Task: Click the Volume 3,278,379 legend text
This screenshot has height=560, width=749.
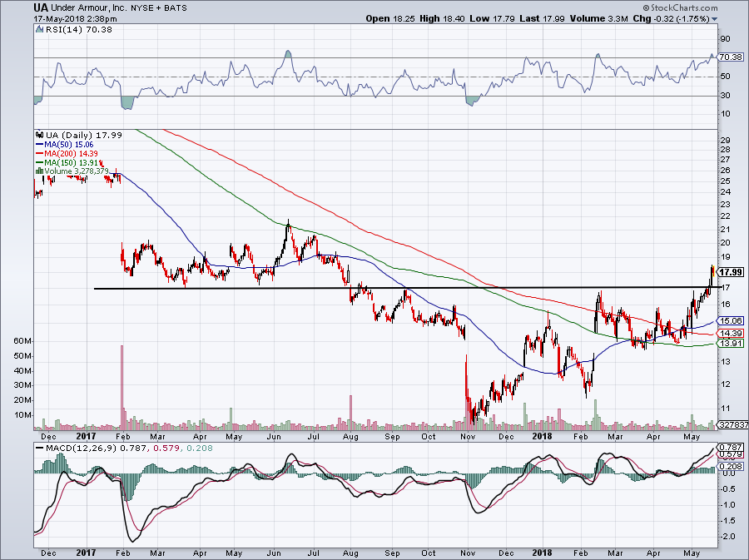Action: point(77,171)
